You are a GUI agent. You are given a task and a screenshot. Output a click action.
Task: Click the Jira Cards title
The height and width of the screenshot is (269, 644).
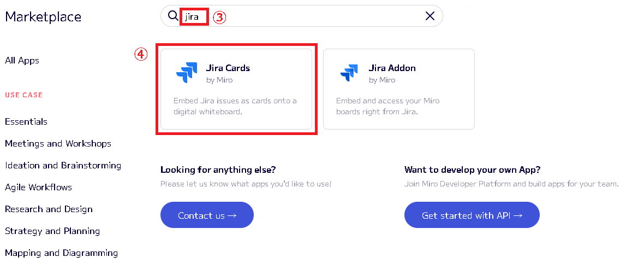tap(228, 68)
